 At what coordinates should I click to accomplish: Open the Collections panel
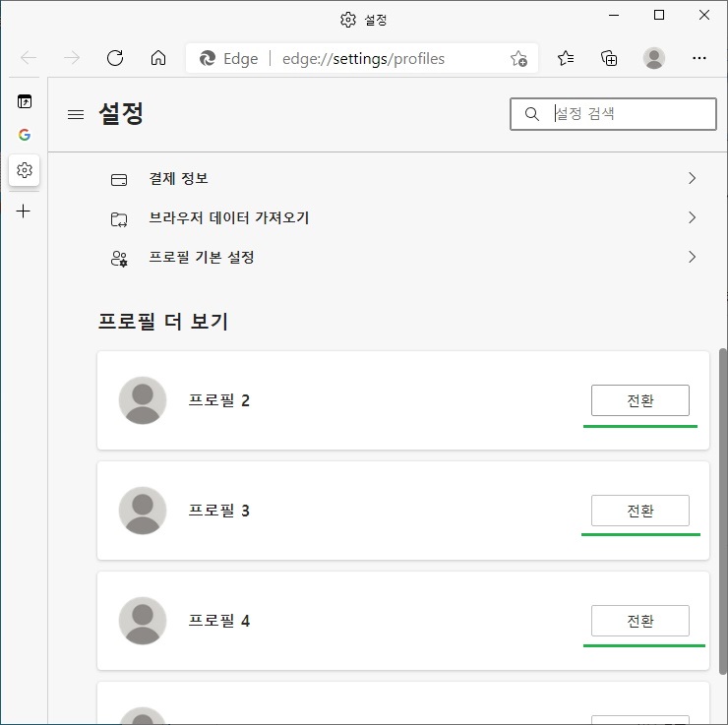point(609,58)
